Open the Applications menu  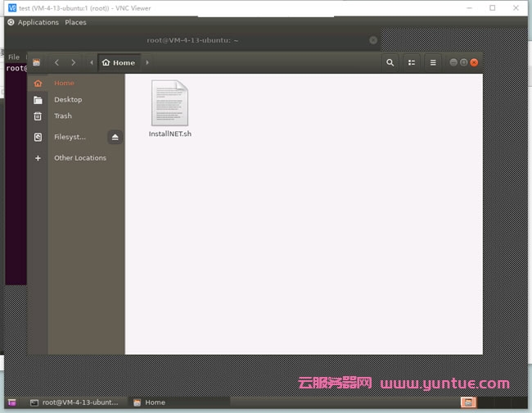coord(37,22)
